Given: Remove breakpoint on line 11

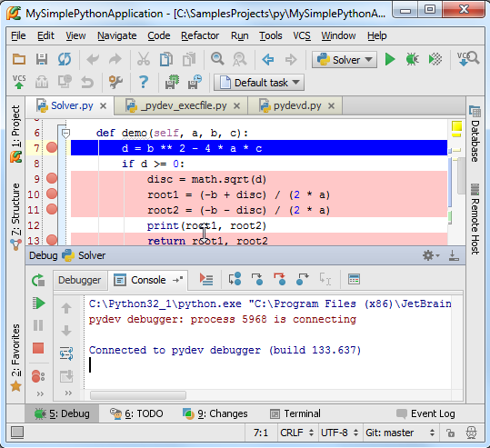Looking at the screenshot, I should point(52,209).
